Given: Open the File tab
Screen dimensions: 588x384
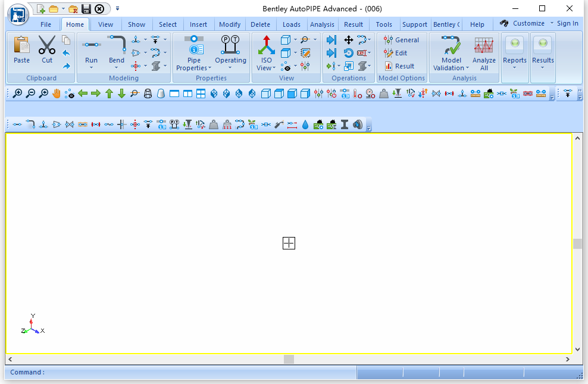Looking at the screenshot, I should click(x=46, y=24).
